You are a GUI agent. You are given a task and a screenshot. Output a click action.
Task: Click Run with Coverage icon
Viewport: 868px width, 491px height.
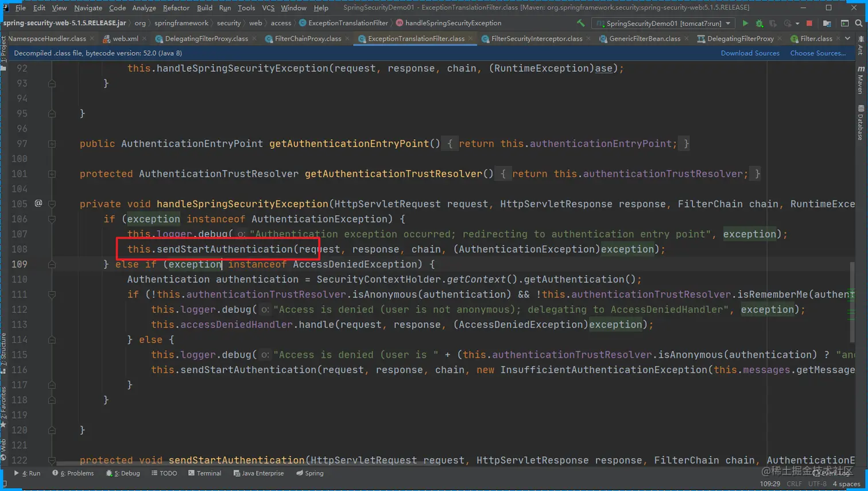click(773, 24)
